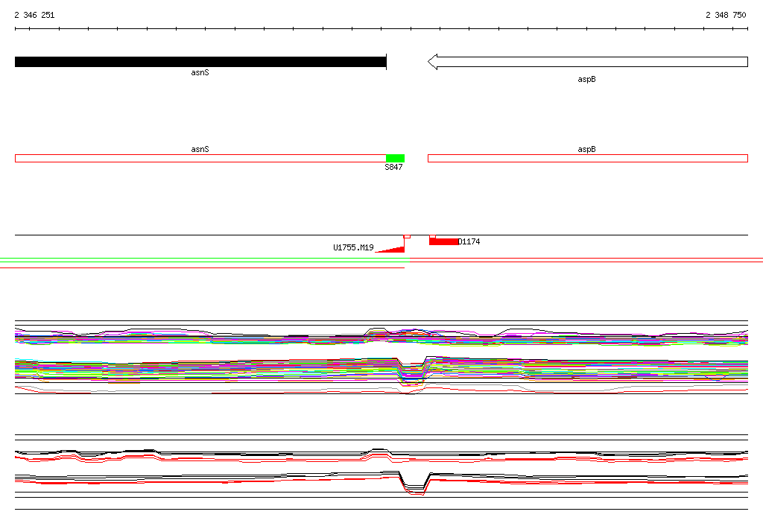Click the start coordinate 2 346 251
Screen dimensions: 763x532
click(34, 15)
